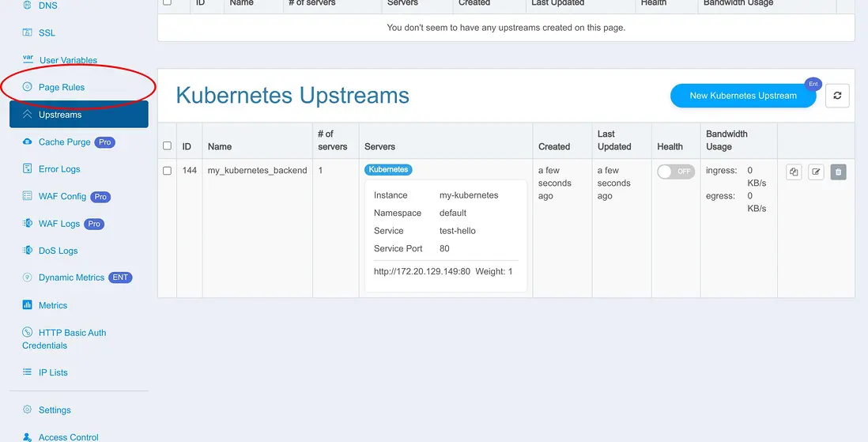
Task: Click the default namespace value
Action: 453,213
